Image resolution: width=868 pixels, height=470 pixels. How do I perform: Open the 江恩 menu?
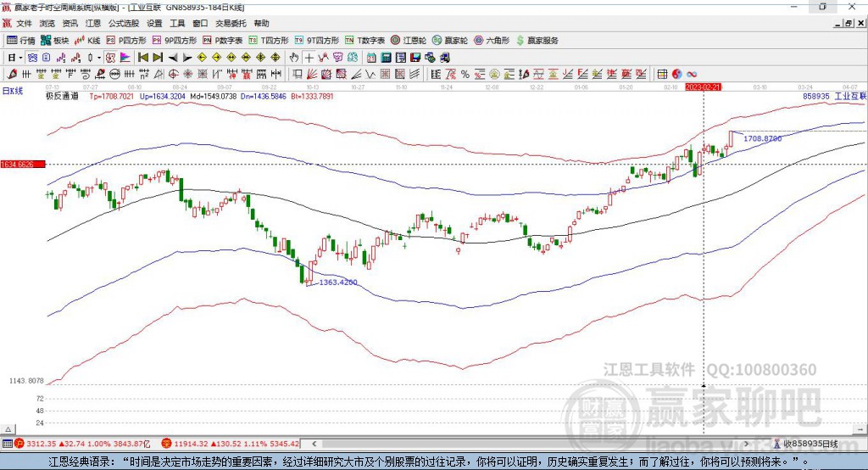click(x=93, y=23)
